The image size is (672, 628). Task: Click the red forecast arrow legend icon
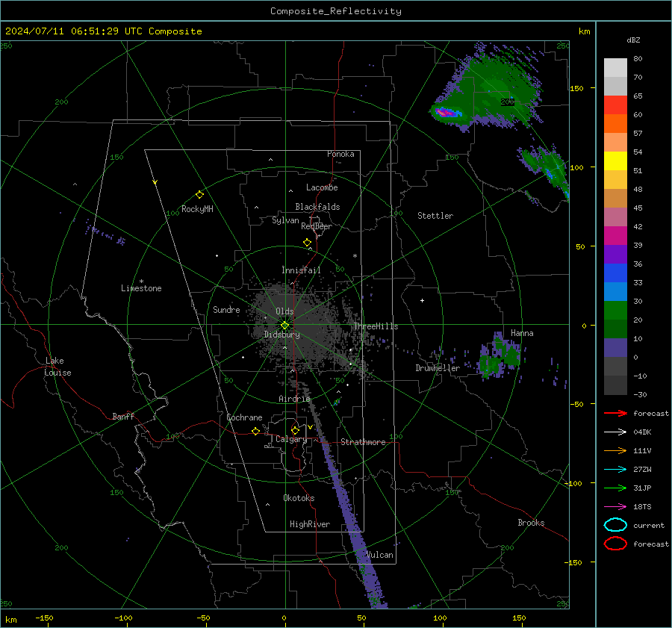615,413
